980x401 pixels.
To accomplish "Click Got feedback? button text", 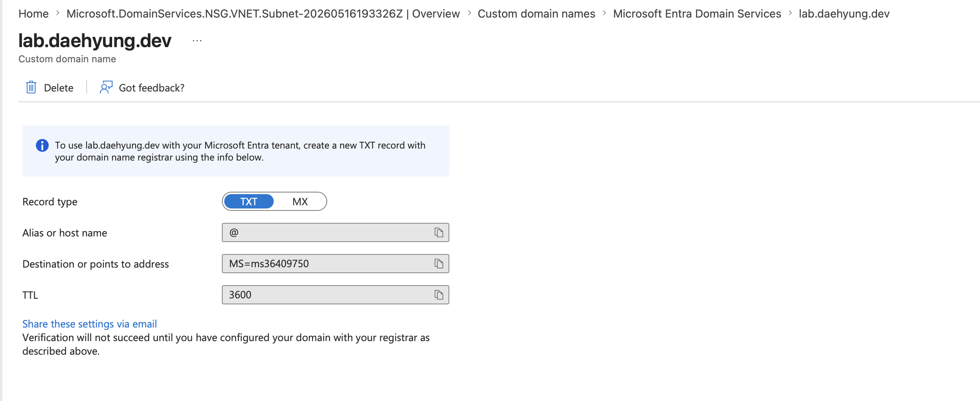I will [152, 88].
